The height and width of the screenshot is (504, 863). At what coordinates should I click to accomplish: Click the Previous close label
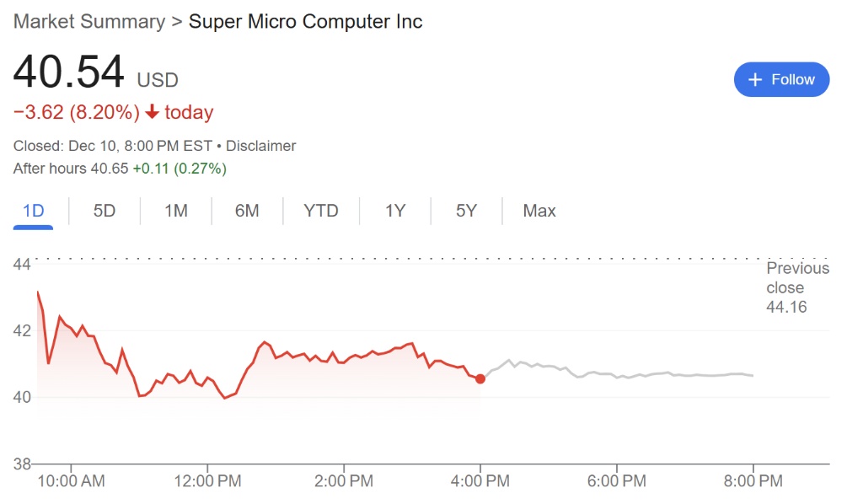(797, 278)
